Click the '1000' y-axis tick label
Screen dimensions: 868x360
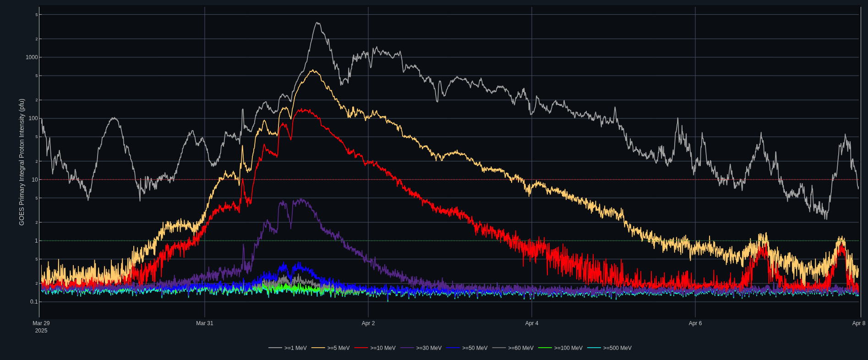pyautogui.click(x=32, y=57)
